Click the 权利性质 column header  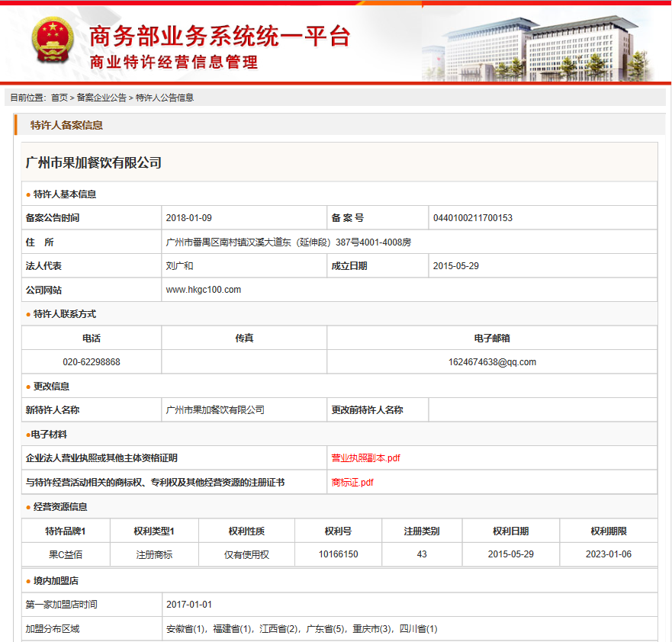tap(246, 531)
